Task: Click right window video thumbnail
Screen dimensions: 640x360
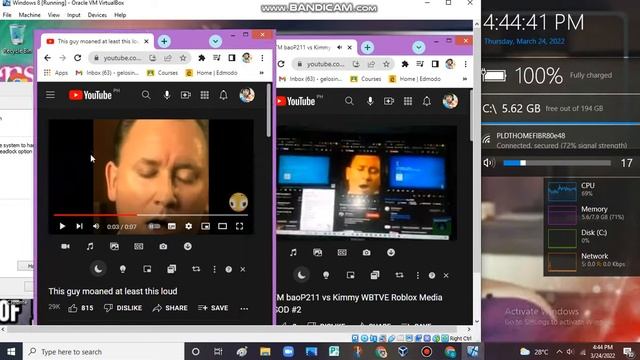Action: tap(366, 184)
